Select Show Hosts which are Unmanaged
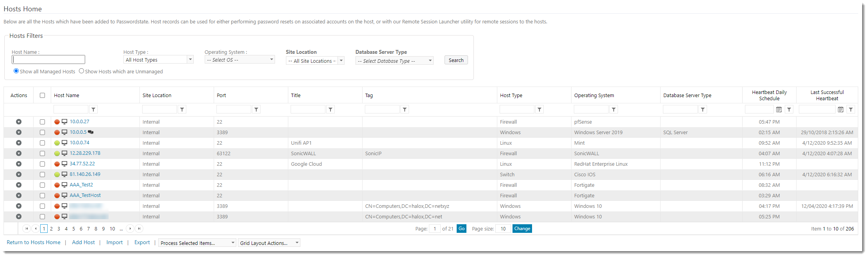The image size is (868, 257). coord(81,71)
